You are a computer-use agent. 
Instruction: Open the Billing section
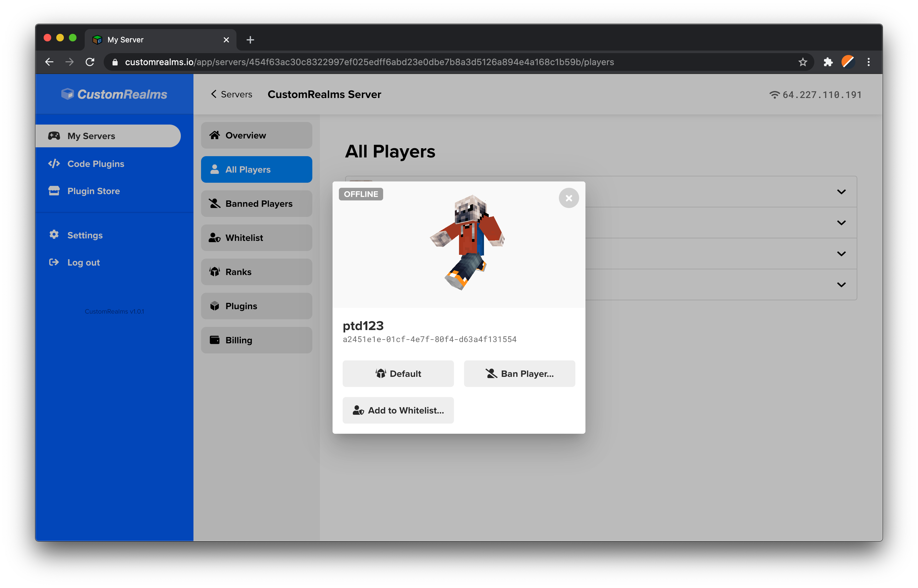tap(256, 340)
